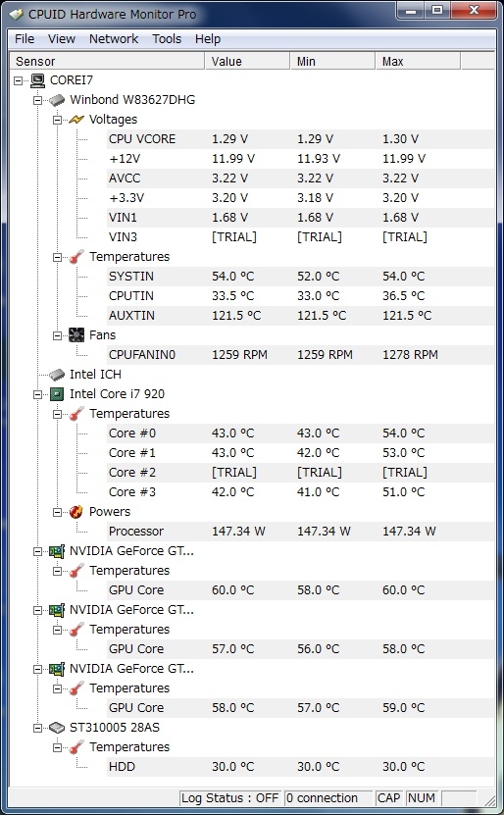Click the Value column header

pos(247,62)
